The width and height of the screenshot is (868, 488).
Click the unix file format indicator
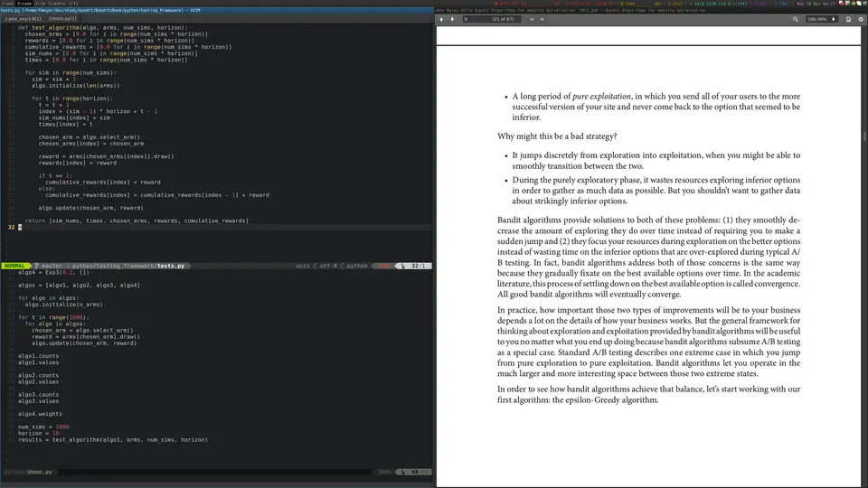point(303,266)
